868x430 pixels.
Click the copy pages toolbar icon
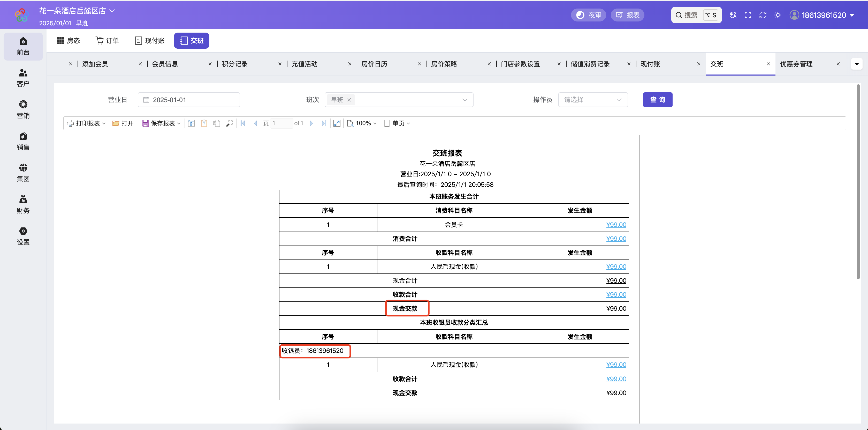216,123
